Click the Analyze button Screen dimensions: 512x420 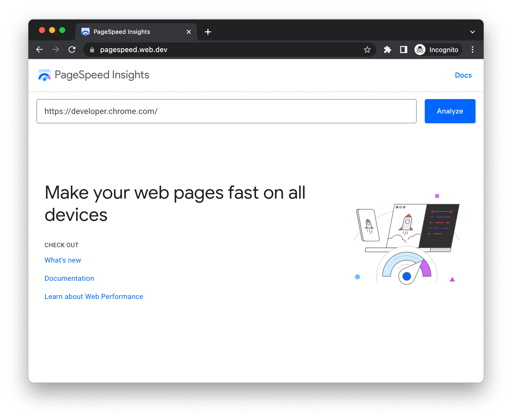click(x=450, y=111)
